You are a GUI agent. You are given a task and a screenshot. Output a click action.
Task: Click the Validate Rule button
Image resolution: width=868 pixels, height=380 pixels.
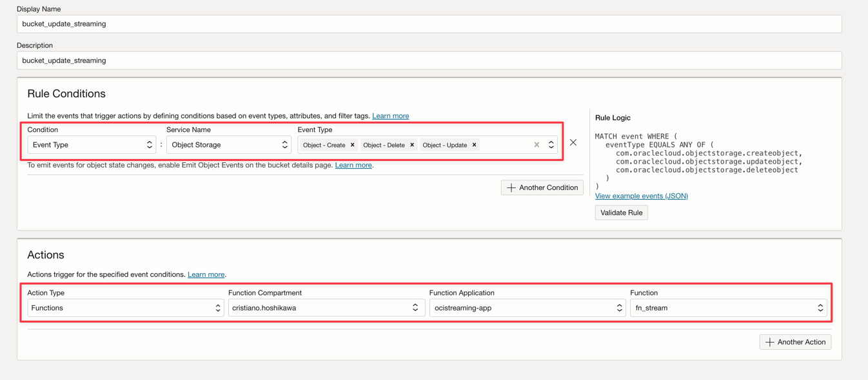[622, 213]
